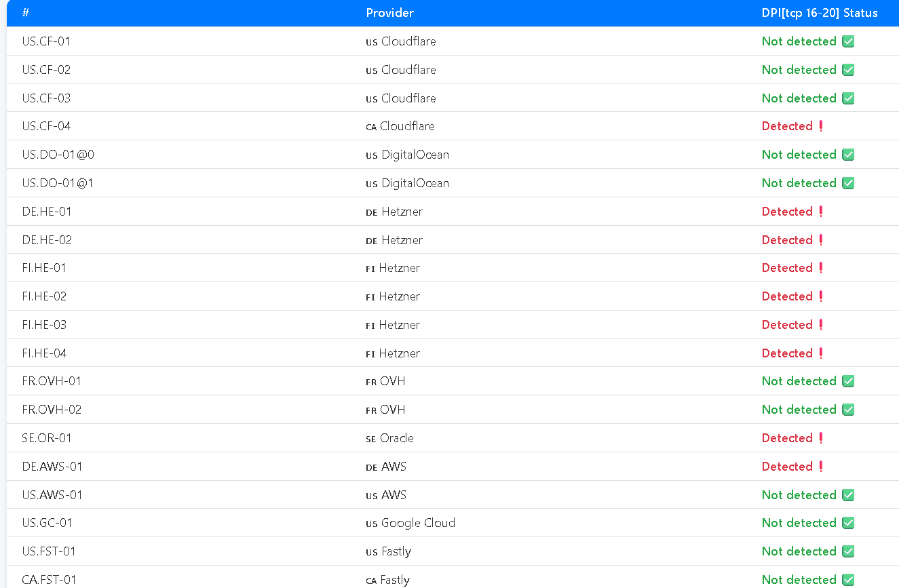Click the green checkmark icon in the US.CF-02 row
Screen dimensions: 899x588
pos(847,70)
